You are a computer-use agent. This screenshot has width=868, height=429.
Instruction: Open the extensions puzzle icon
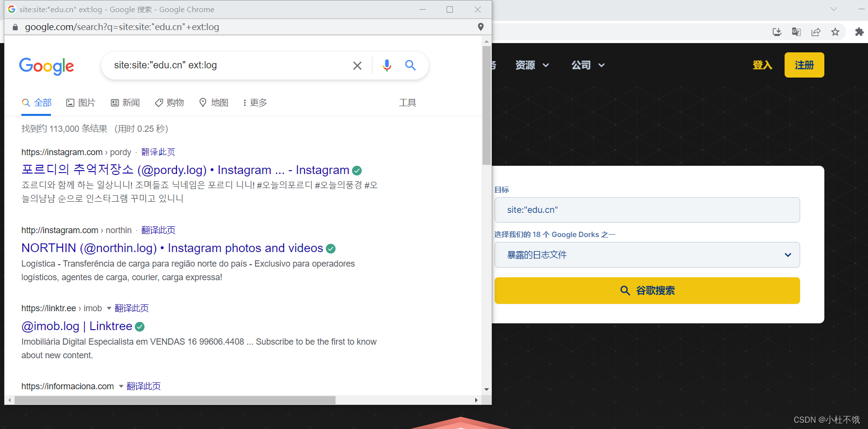(x=859, y=32)
